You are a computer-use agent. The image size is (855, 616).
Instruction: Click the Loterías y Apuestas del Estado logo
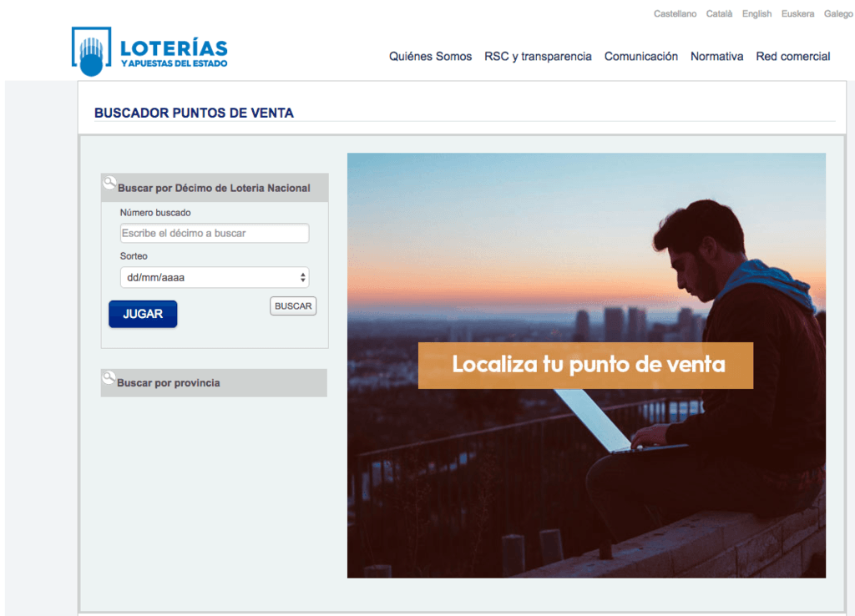click(x=149, y=51)
